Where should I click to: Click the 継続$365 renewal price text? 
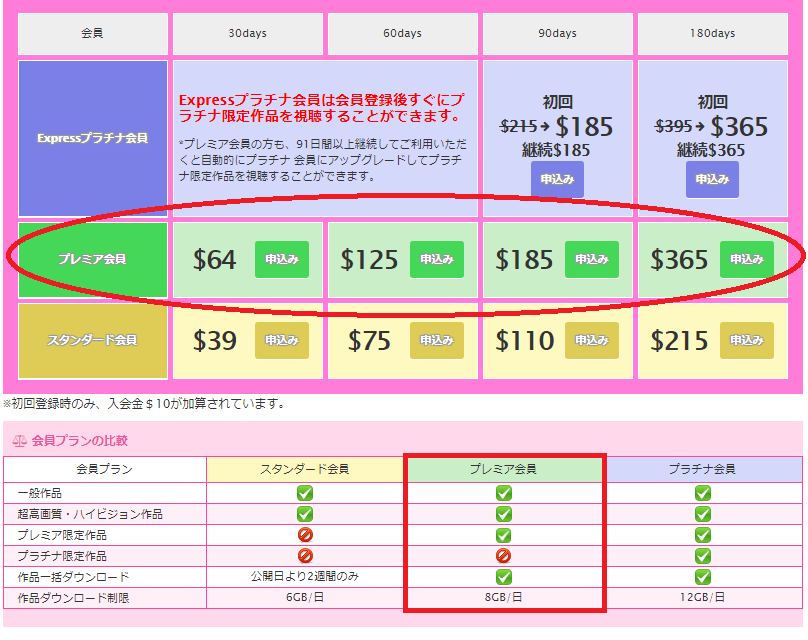[x=711, y=150]
